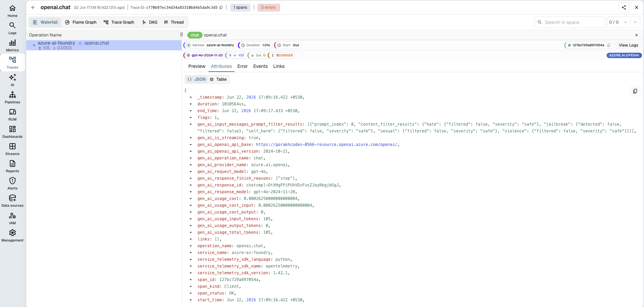Click the AZURE.AI.OPENAI provider badge

tap(624, 55)
